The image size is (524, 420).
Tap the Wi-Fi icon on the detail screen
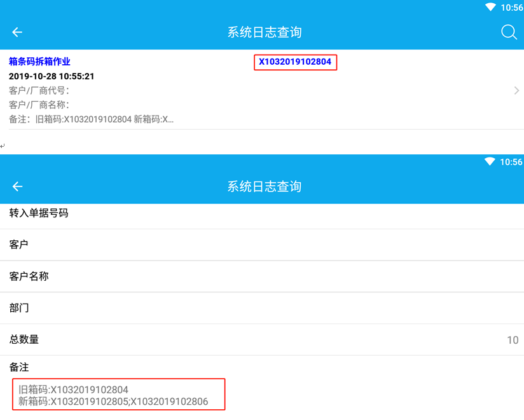(x=490, y=162)
